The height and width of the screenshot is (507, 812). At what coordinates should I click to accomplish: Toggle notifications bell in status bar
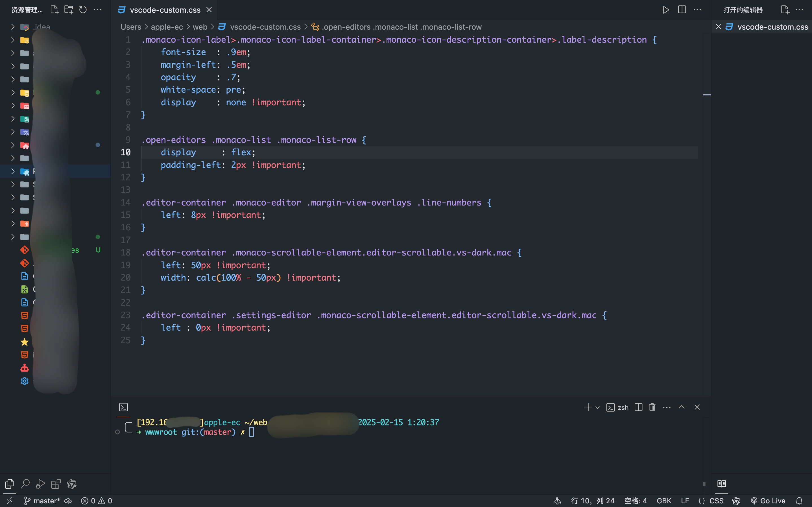click(799, 501)
